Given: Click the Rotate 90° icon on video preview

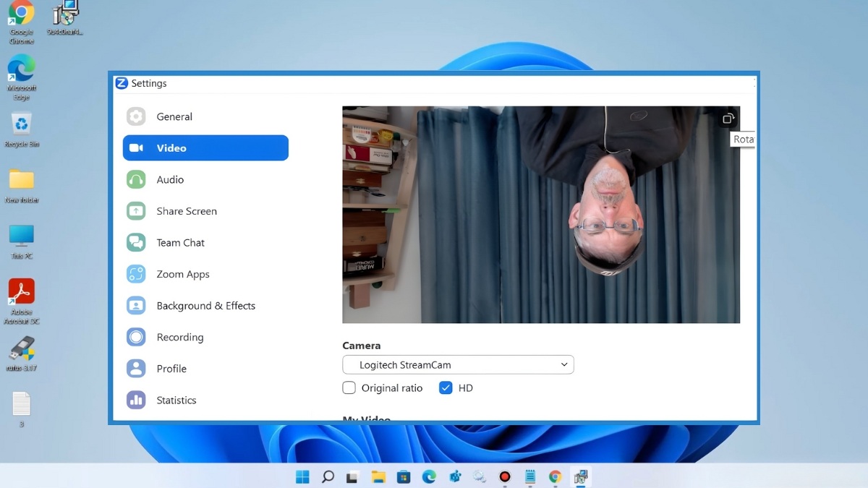Looking at the screenshot, I should (728, 119).
